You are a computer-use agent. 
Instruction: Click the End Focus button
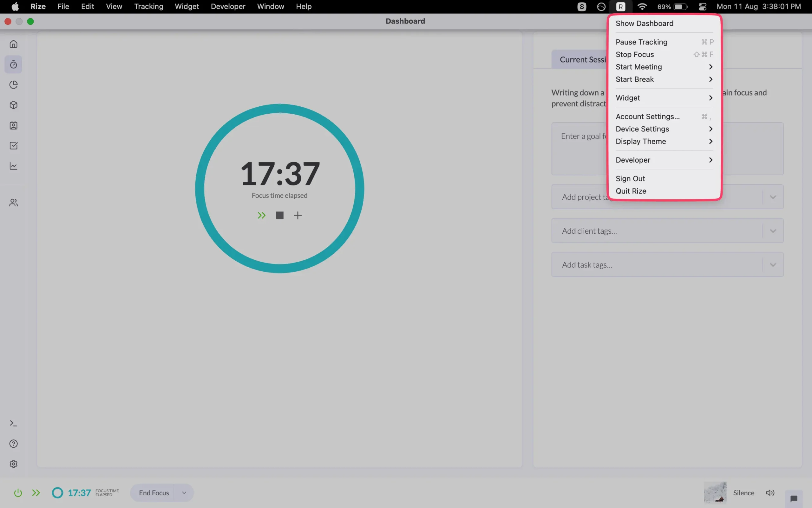(154, 493)
